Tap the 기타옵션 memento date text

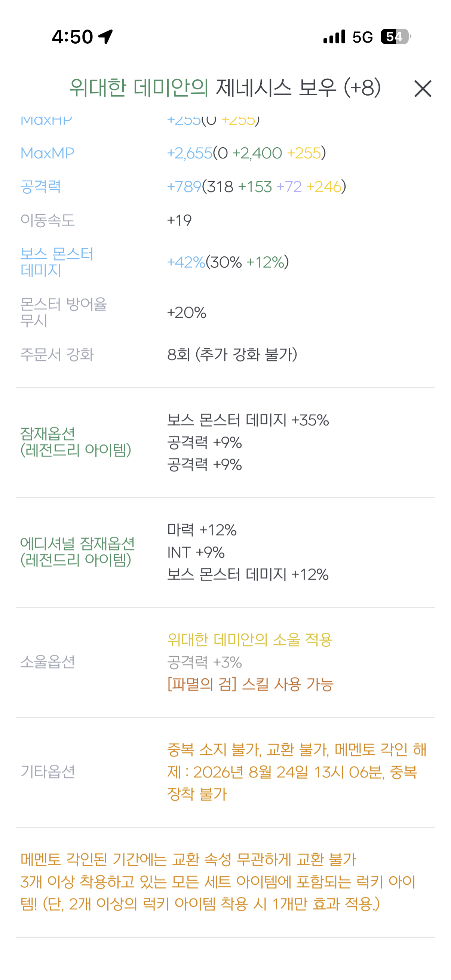coord(297,771)
